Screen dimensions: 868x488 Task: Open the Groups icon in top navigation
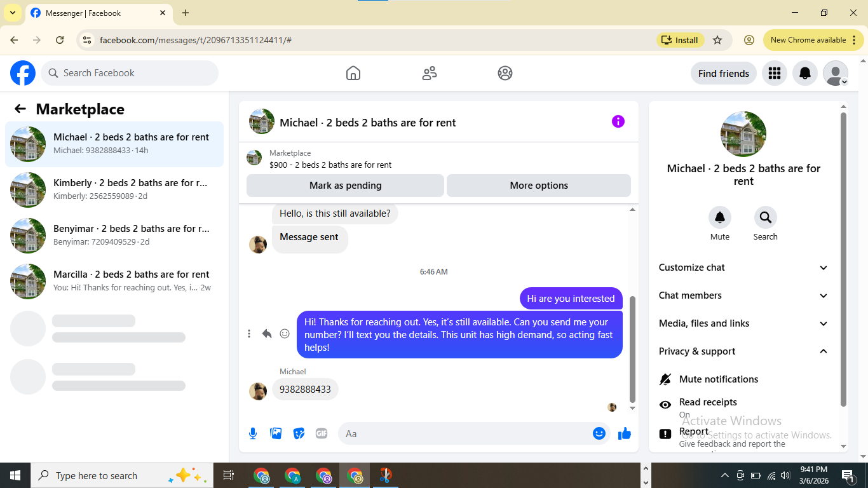click(x=505, y=73)
